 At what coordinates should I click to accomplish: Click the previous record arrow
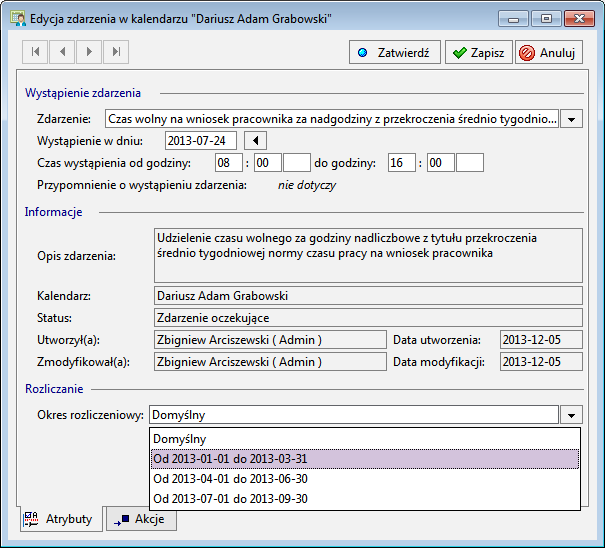point(62,52)
